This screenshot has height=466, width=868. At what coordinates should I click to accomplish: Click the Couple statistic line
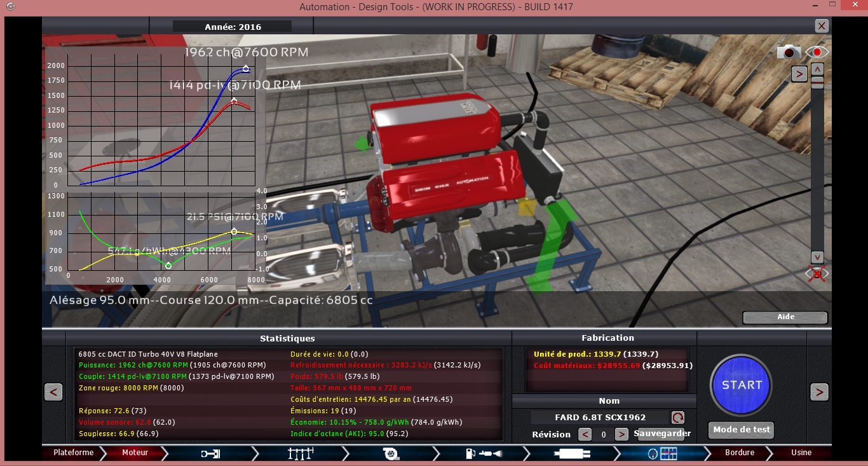(x=176, y=376)
